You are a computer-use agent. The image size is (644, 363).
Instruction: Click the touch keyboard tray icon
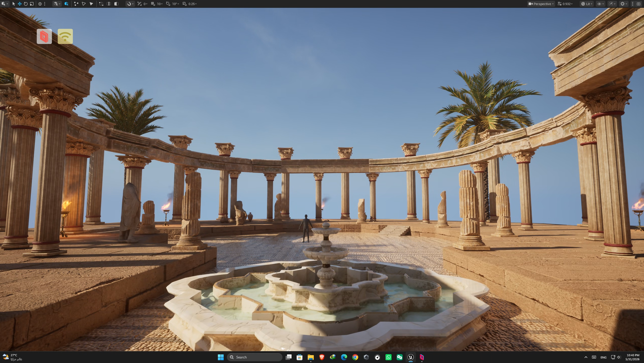pos(594,357)
